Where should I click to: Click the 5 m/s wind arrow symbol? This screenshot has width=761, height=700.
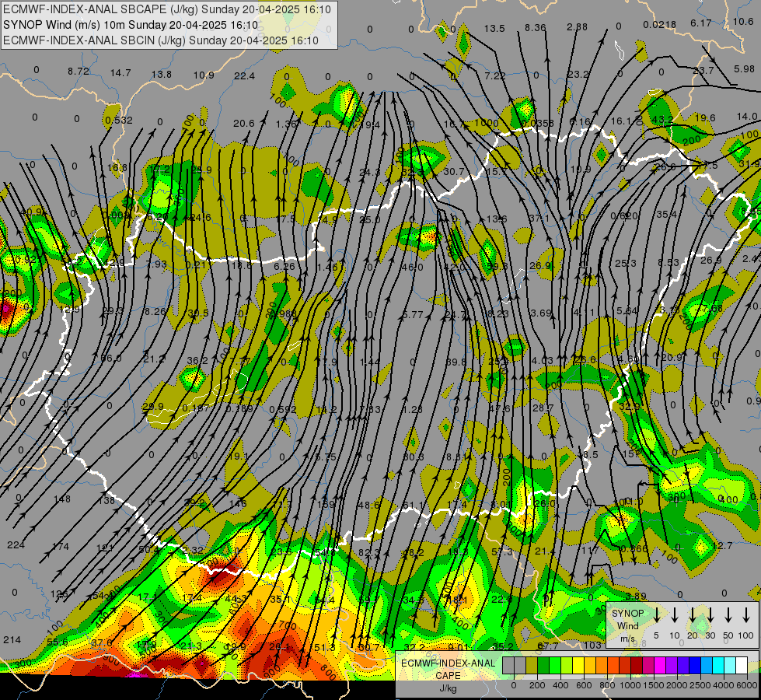pos(657,615)
